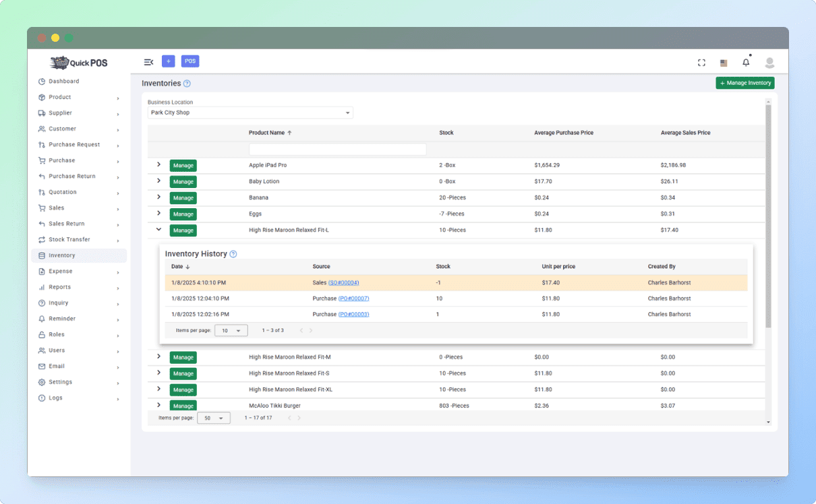This screenshot has width=816, height=504.
Task: Collapse the sidebar with hamburger icon
Action: [x=148, y=62]
